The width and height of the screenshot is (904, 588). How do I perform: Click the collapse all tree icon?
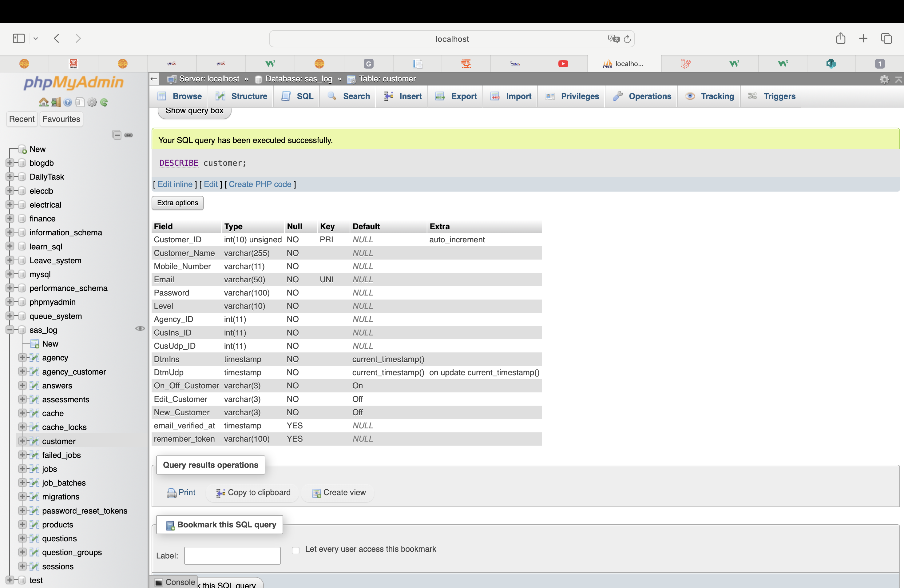(x=117, y=135)
